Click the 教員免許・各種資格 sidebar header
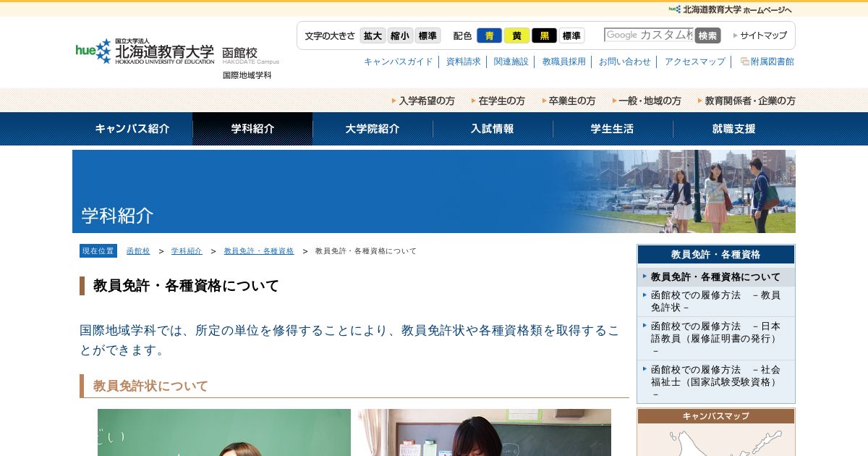The image size is (868, 456). pos(716,255)
